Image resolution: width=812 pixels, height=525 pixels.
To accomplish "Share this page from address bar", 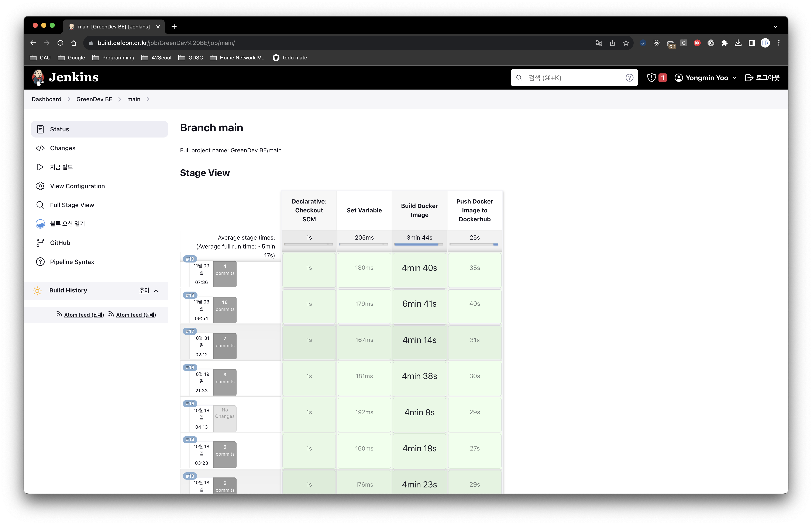I will [612, 43].
